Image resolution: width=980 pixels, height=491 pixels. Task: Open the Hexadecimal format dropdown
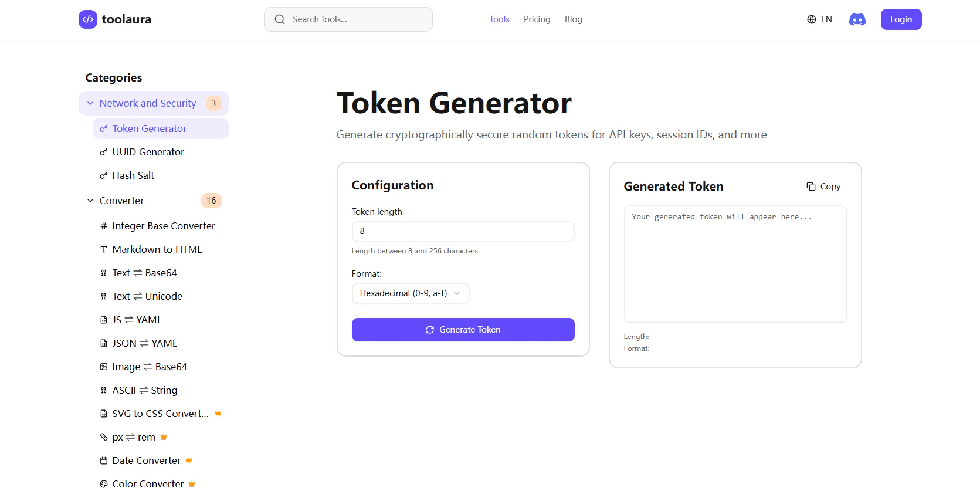[x=411, y=293]
